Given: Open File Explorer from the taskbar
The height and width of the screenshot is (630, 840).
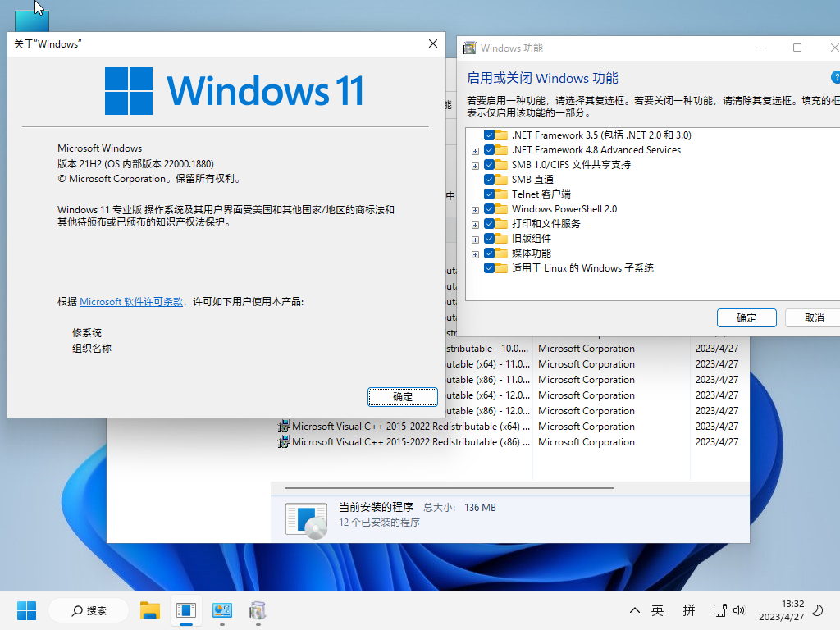Looking at the screenshot, I should point(150,610).
